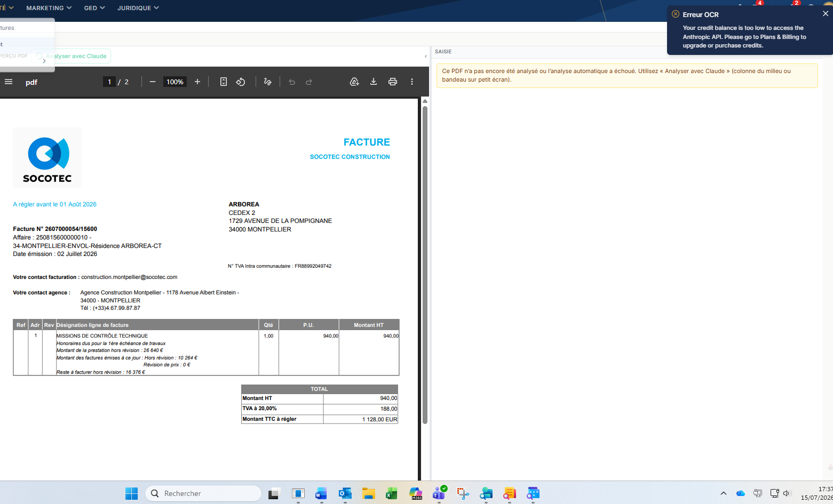Click the PDF scrollbar up arrow

pyautogui.click(x=425, y=101)
